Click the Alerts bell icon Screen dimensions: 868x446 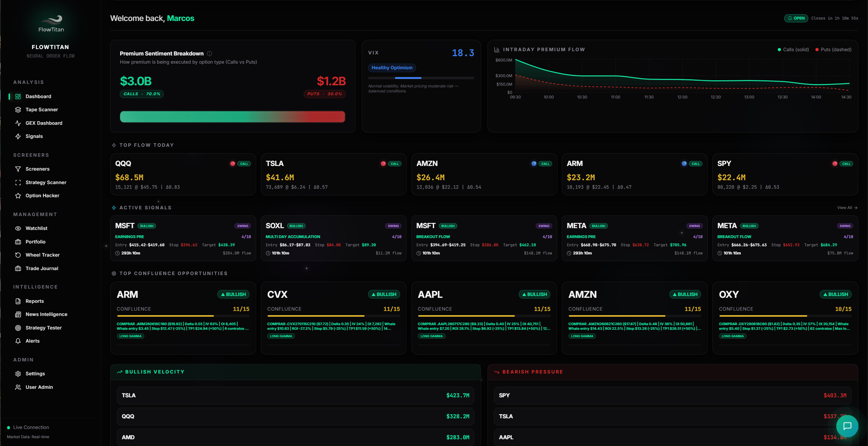coord(18,341)
